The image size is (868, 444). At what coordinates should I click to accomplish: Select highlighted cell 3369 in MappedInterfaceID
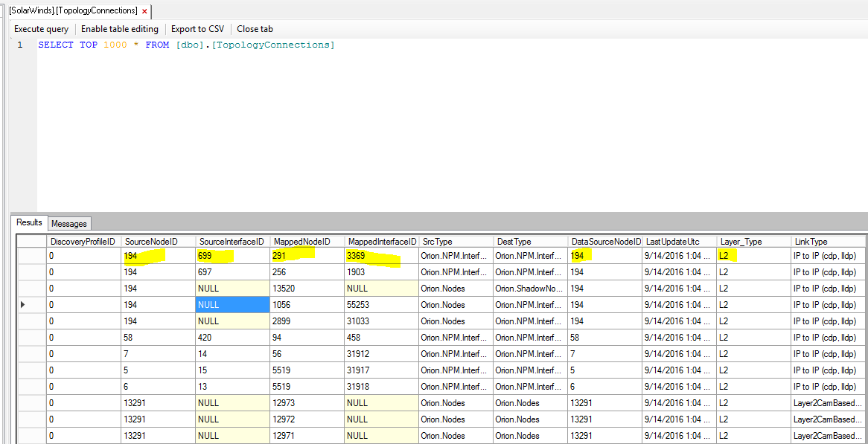(x=382, y=255)
